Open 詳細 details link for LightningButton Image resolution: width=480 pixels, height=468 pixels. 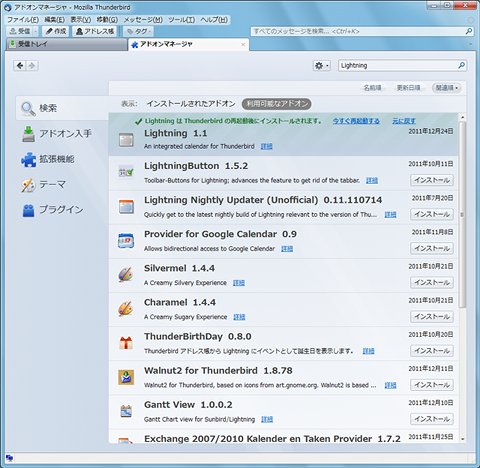coord(372,180)
